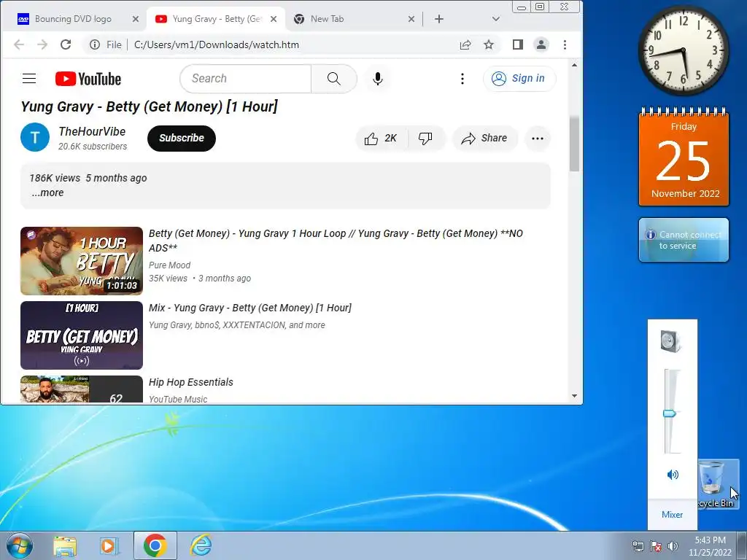Click the volume tray icon
The height and width of the screenshot is (560, 747).
coord(673,546)
